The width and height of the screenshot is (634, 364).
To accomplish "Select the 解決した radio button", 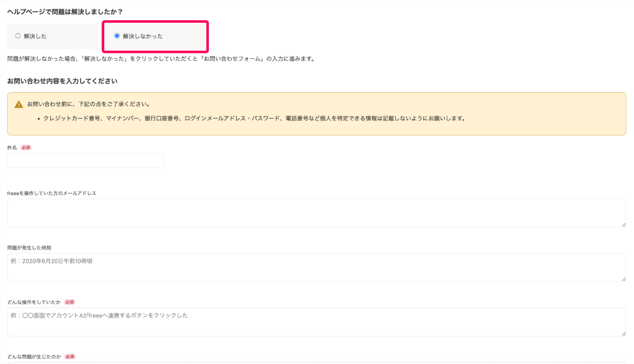I will [17, 36].
